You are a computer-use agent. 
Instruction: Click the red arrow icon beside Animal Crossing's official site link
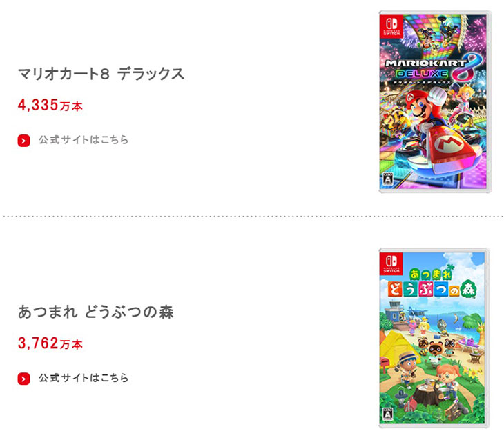coord(24,378)
